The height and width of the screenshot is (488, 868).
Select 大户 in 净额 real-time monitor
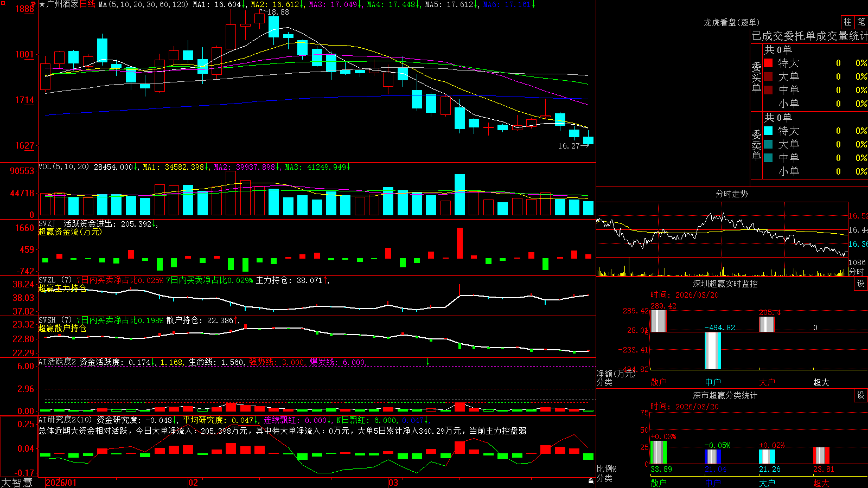(x=767, y=382)
